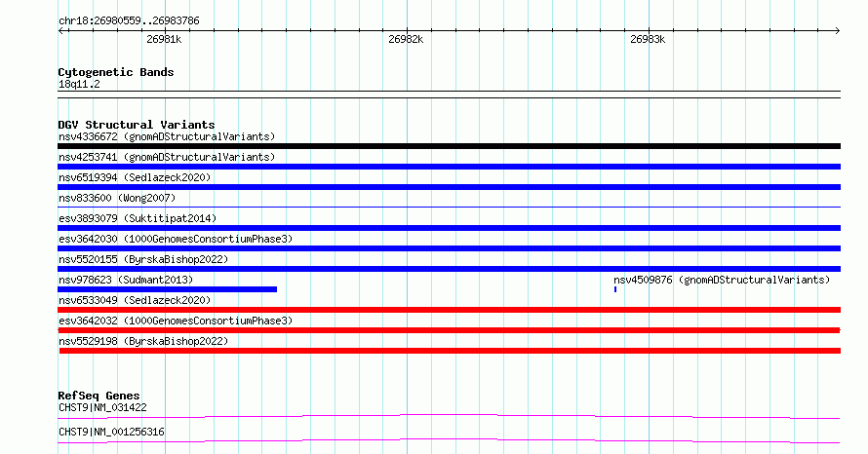Click the DGV Structural Variants track title
The height and width of the screenshot is (454, 868).
pos(137,125)
